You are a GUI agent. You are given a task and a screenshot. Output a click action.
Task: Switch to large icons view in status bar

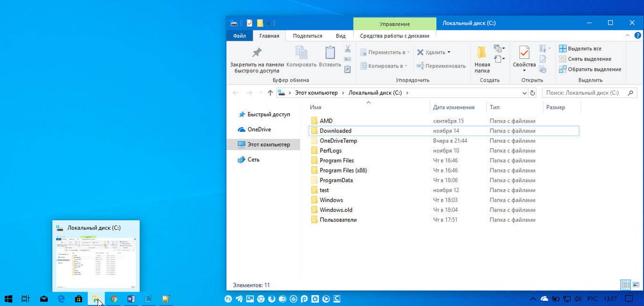coord(635,285)
